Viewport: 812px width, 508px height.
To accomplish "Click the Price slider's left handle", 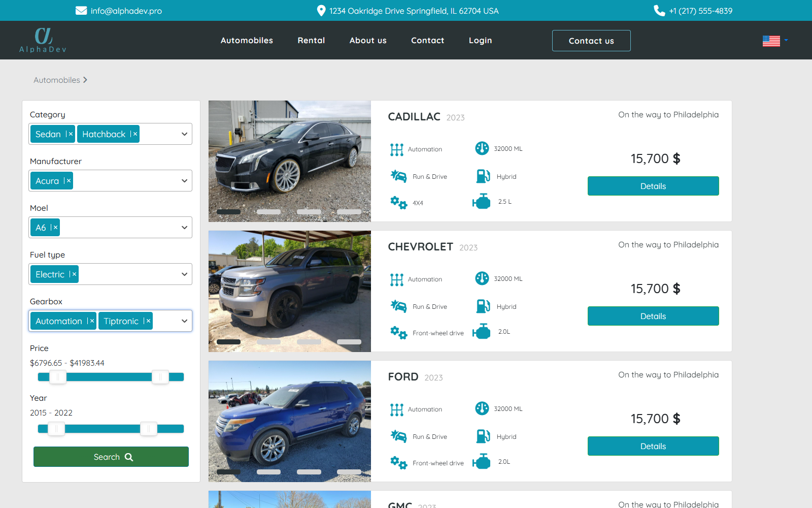I will (x=58, y=377).
